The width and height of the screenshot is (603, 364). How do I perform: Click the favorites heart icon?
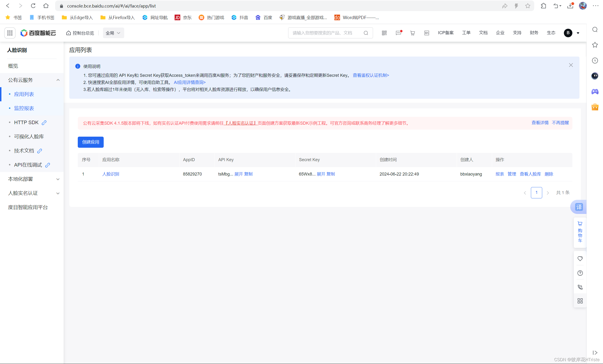point(580,258)
